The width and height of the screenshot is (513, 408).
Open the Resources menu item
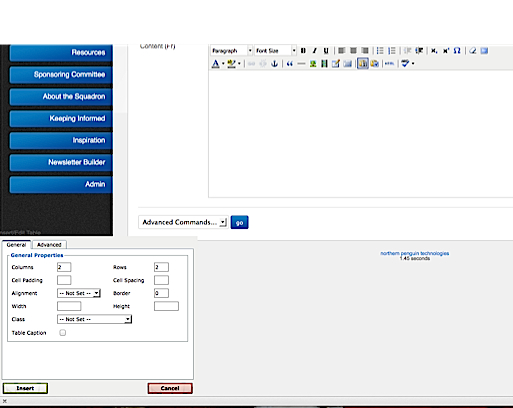[x=61, y=53]
